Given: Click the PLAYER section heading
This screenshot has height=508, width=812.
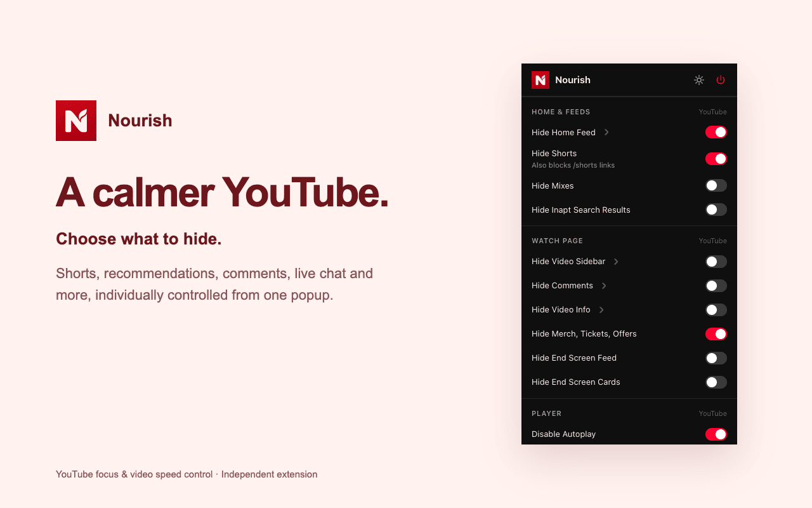Looking at the screenshot, I should (x=547, y=413).
